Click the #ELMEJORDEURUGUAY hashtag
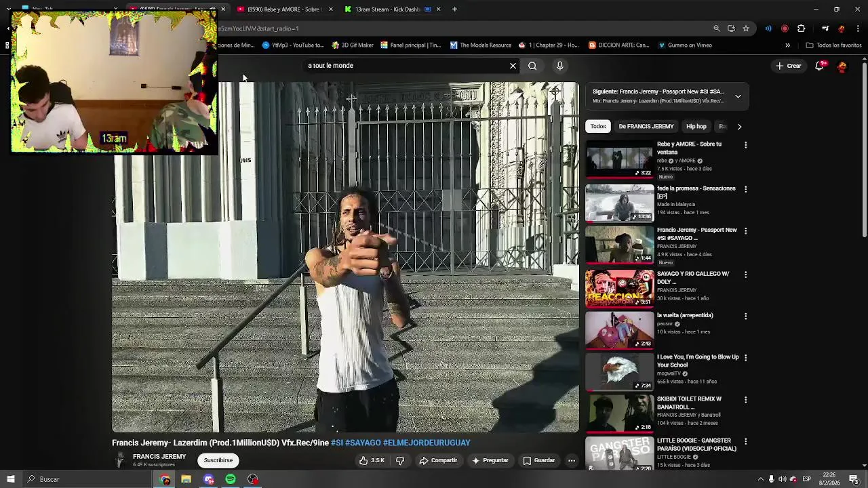This screenshot has width=868, height=488. (x=427, y=443)
